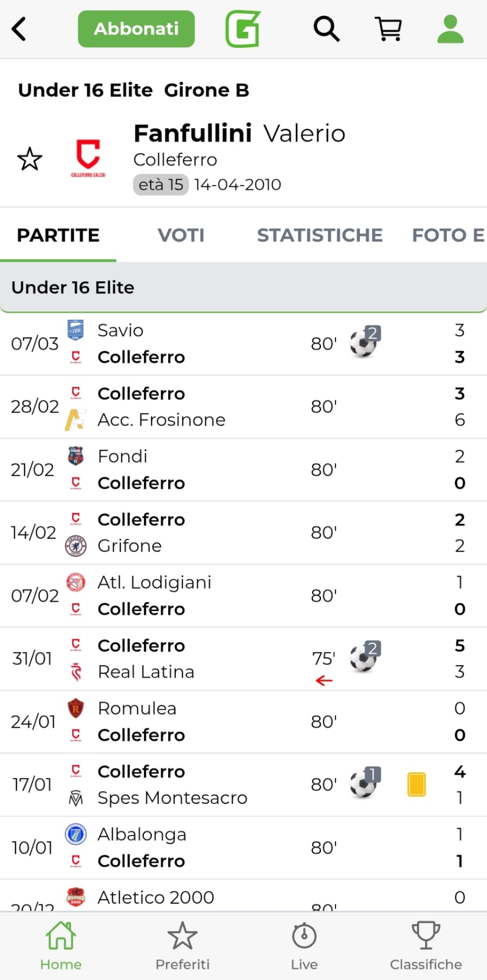Open the Under 16 Elite Girone B link
487x980 pixels.
click(x=134, y=90)
